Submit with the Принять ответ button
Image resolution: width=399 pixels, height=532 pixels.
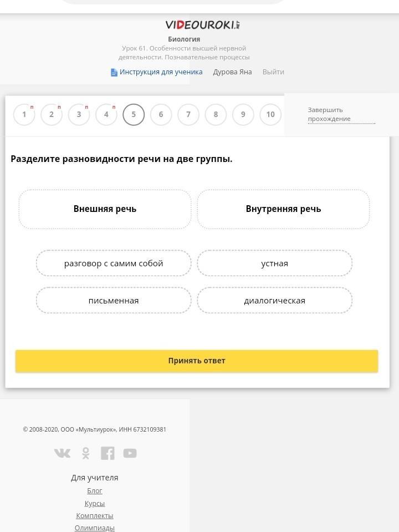point(197,361)
